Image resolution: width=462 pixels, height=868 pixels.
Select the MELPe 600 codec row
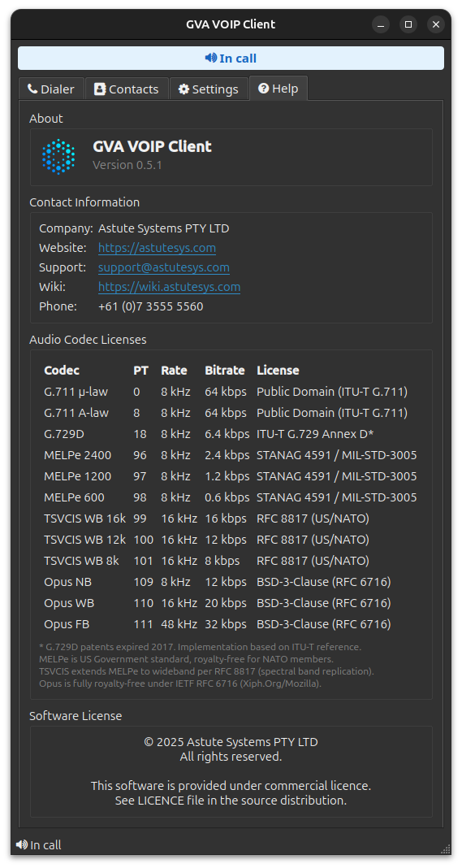click(231, 497)
